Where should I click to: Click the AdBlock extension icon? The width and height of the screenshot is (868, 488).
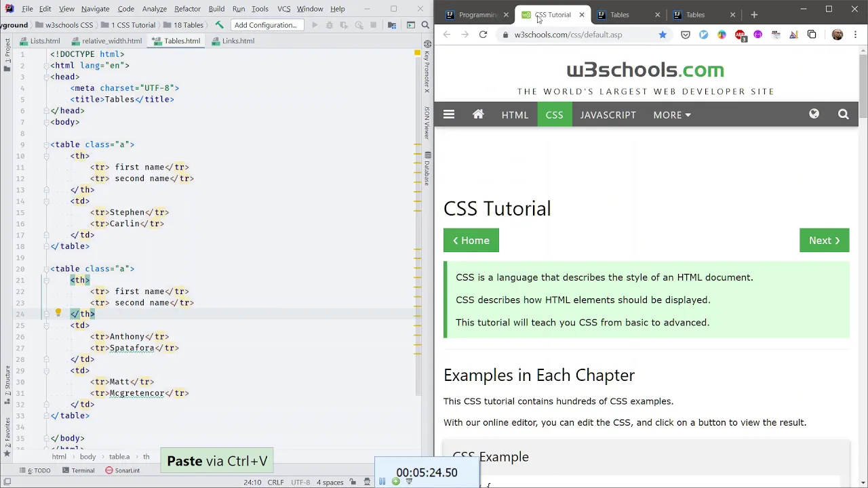tap(740, 35)
